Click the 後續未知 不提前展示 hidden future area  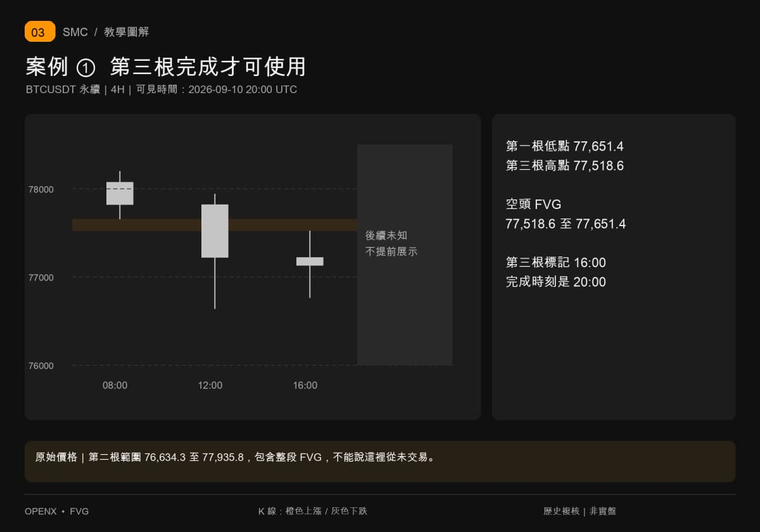(405, 255)
